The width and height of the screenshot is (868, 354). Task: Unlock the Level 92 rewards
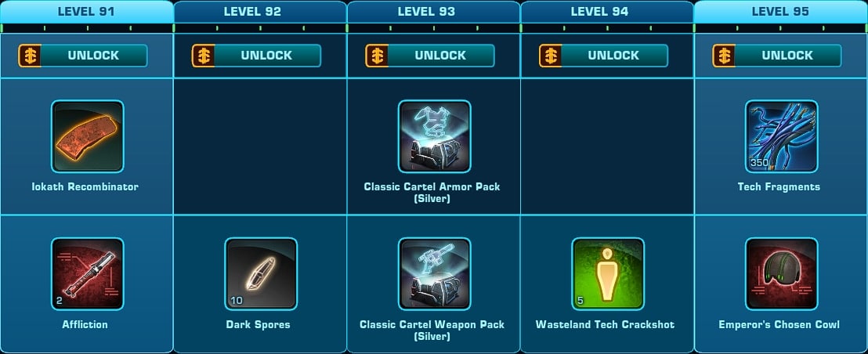[256, 56]
